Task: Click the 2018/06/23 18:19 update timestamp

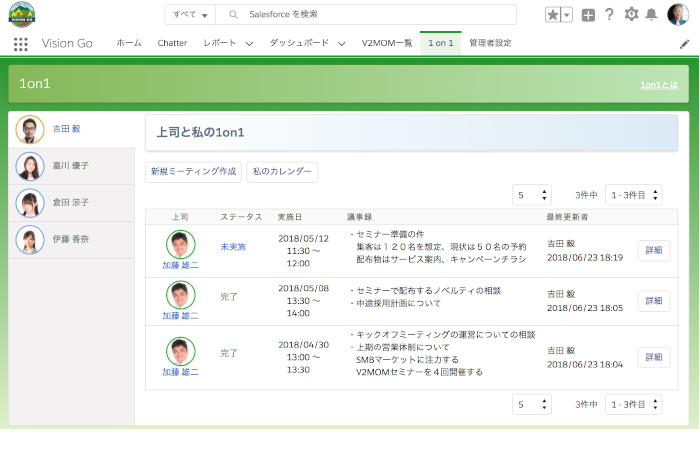Action: pyautogui.click(x=585, y=258)
